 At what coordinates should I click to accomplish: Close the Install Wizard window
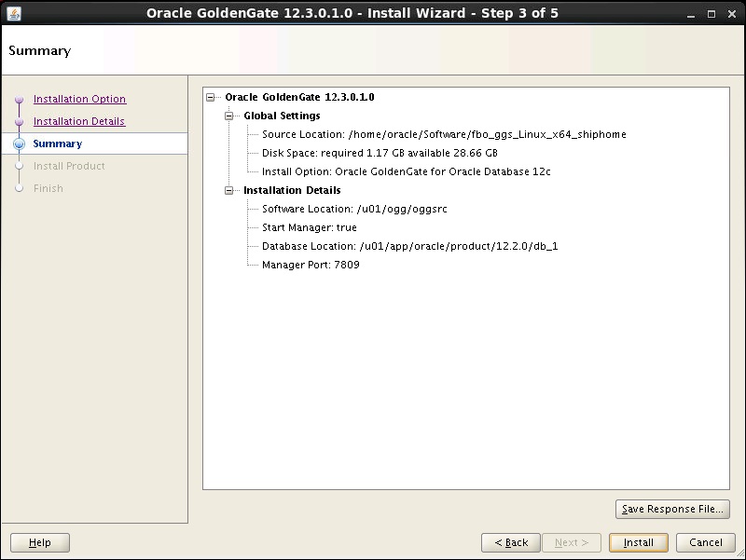(732, 14)
